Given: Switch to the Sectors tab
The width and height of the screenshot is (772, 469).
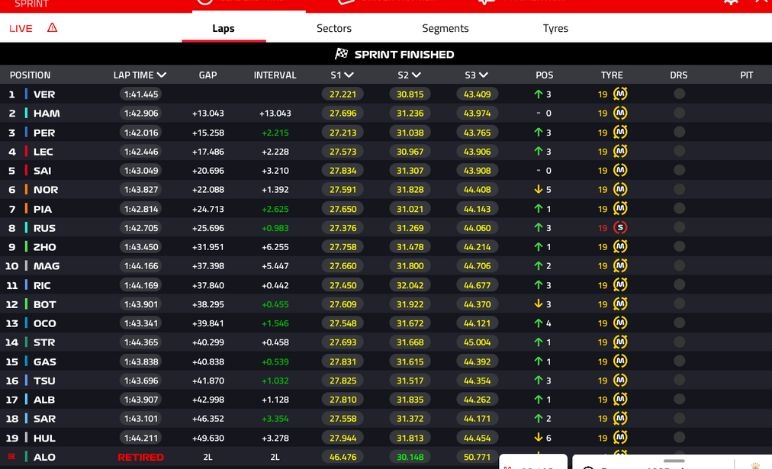Looking at the screenshot, I should (x=334, y=29).
